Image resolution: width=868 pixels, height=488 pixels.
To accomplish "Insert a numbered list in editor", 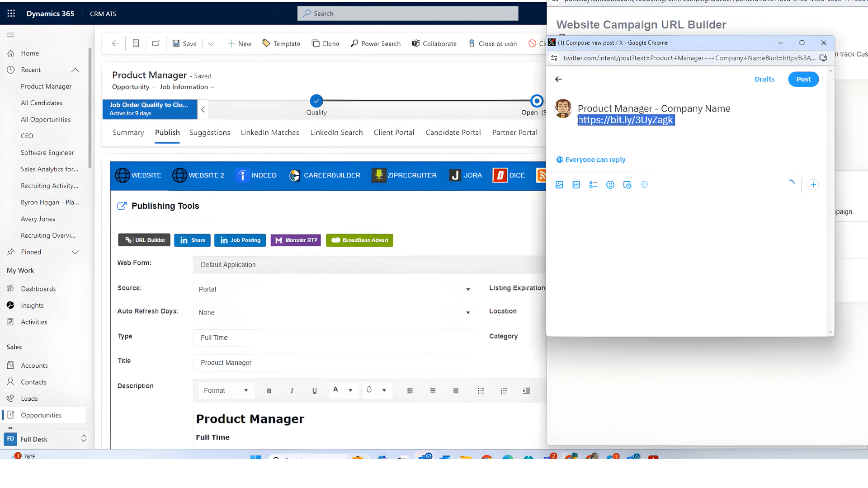I will [x=504, y=391].
